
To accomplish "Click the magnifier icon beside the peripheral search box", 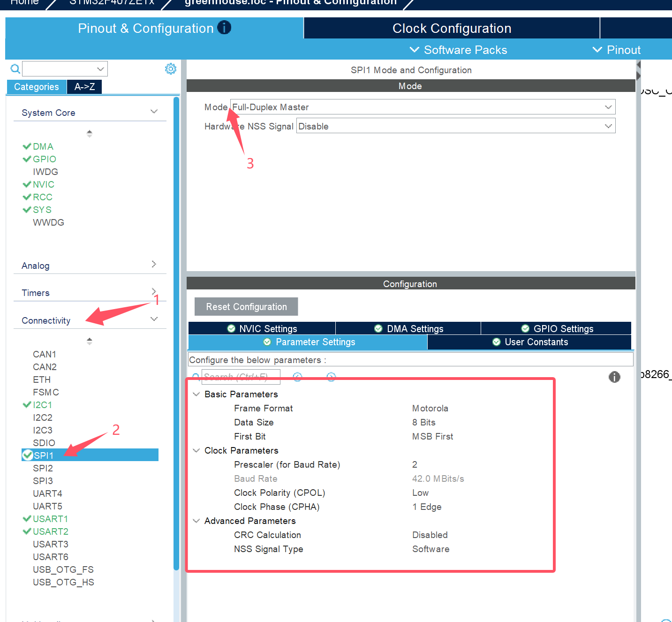I will click(x=15, y=69).
